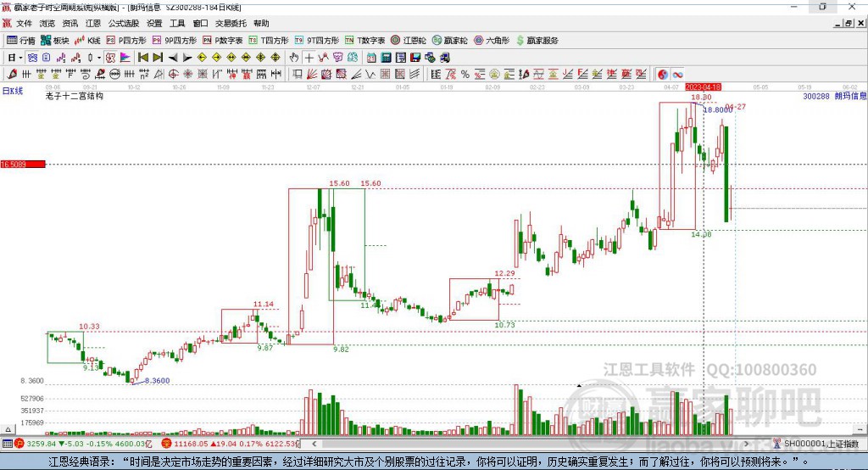Launch the 赢家轮 wheel tool
Viewport: 868px width, 470px height.
coord(450,41)
